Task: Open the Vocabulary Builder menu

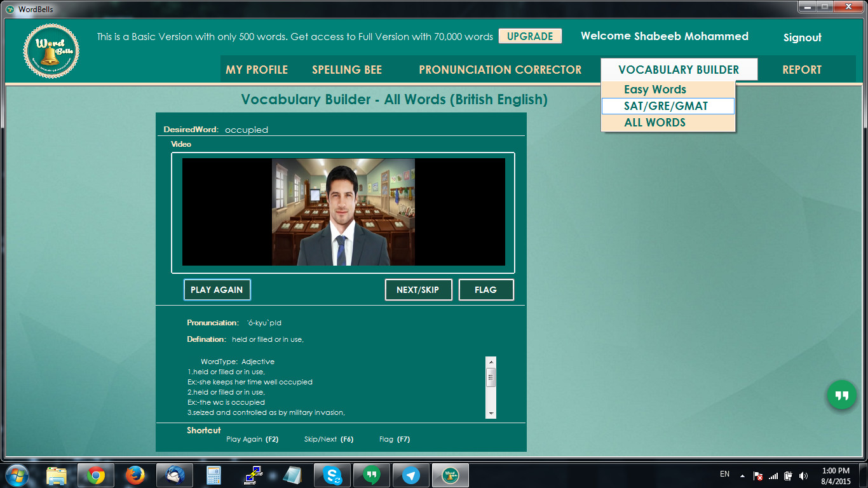Action: (679, 70)
